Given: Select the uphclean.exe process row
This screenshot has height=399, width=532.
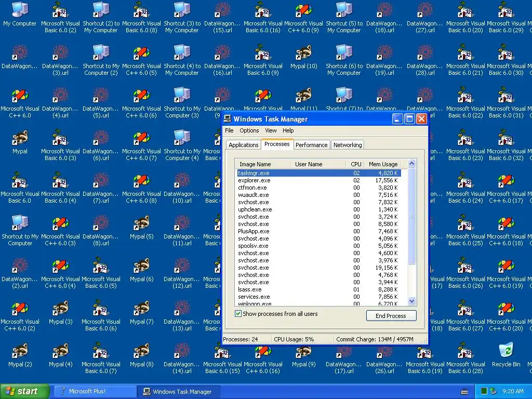Looking at the screenshot, I should tap(319, 209).
